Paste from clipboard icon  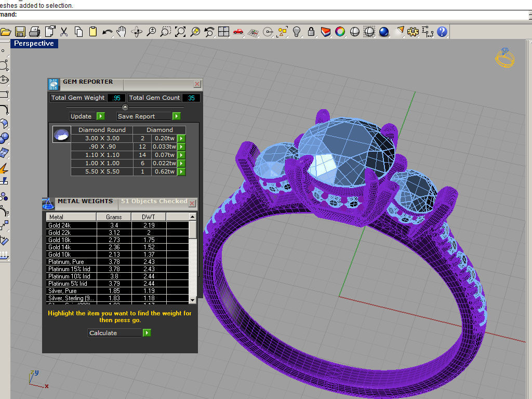92,32
